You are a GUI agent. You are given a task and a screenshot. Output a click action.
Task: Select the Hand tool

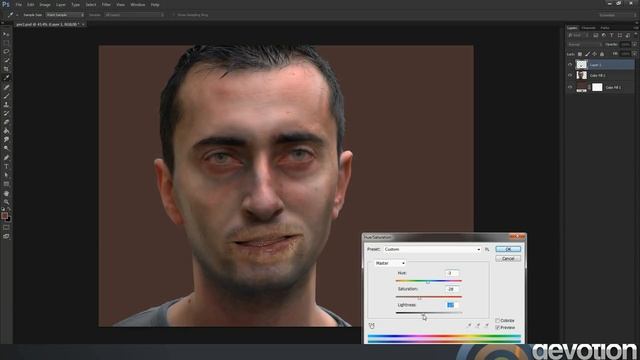6,193
